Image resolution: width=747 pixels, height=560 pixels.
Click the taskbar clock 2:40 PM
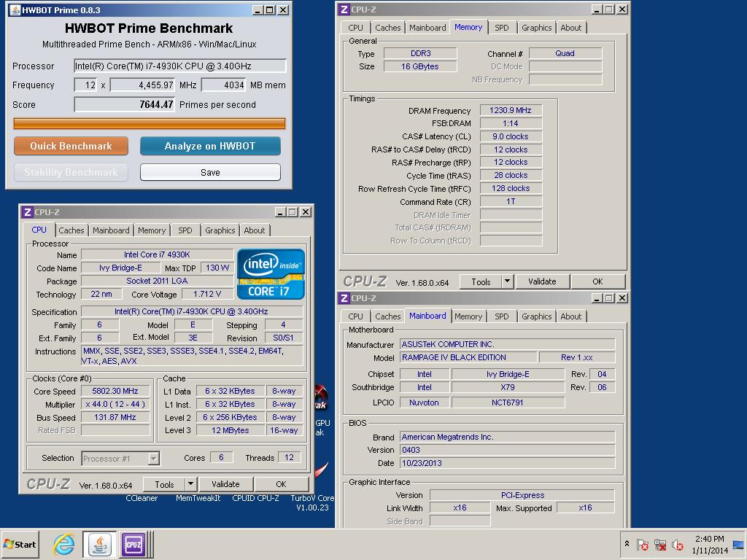click(x=709, y=539)
